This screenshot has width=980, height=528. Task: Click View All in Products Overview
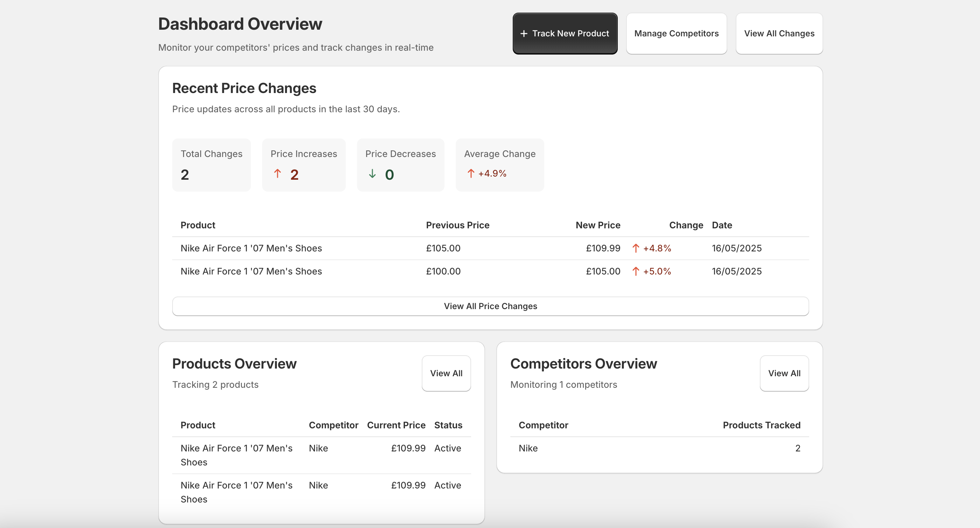[446, 373]
